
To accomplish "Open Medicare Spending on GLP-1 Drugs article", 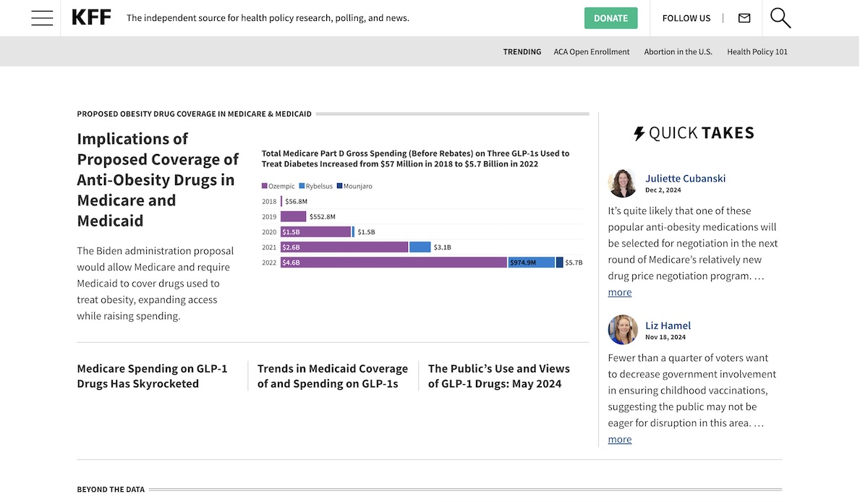I will 153,376.
